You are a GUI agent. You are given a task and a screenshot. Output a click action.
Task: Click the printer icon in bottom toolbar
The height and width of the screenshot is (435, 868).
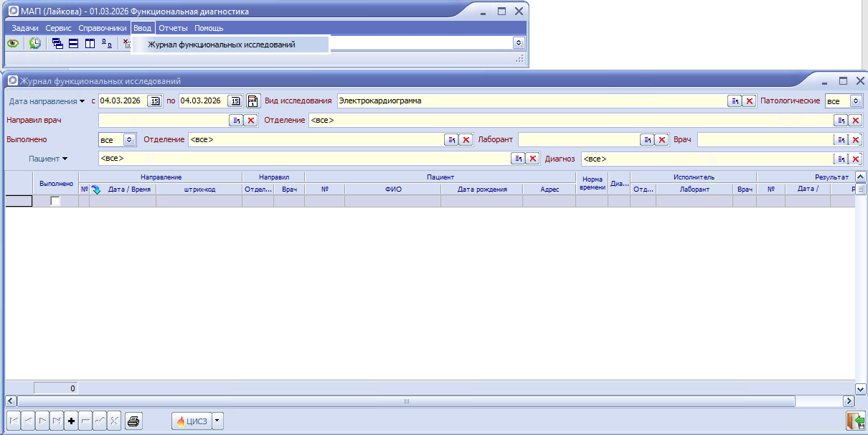point(133,421)
